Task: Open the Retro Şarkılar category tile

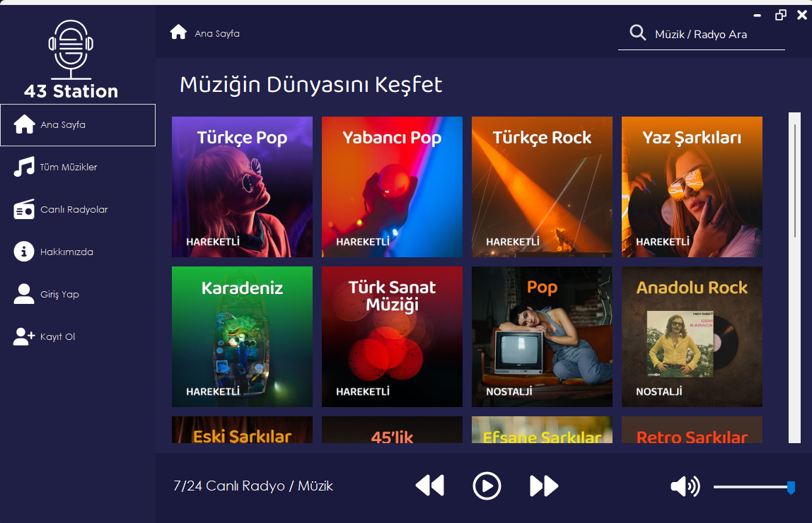Action: (x=692, y=430)
